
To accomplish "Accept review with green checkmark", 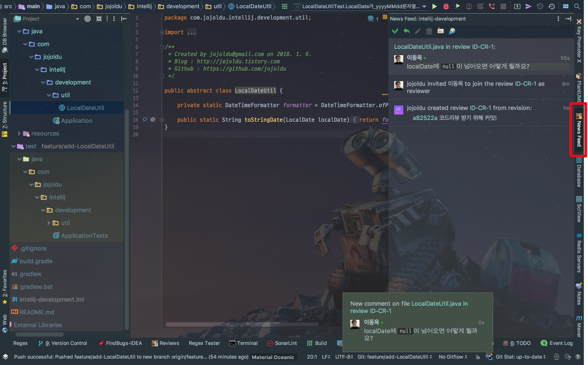I will [395, 31].
